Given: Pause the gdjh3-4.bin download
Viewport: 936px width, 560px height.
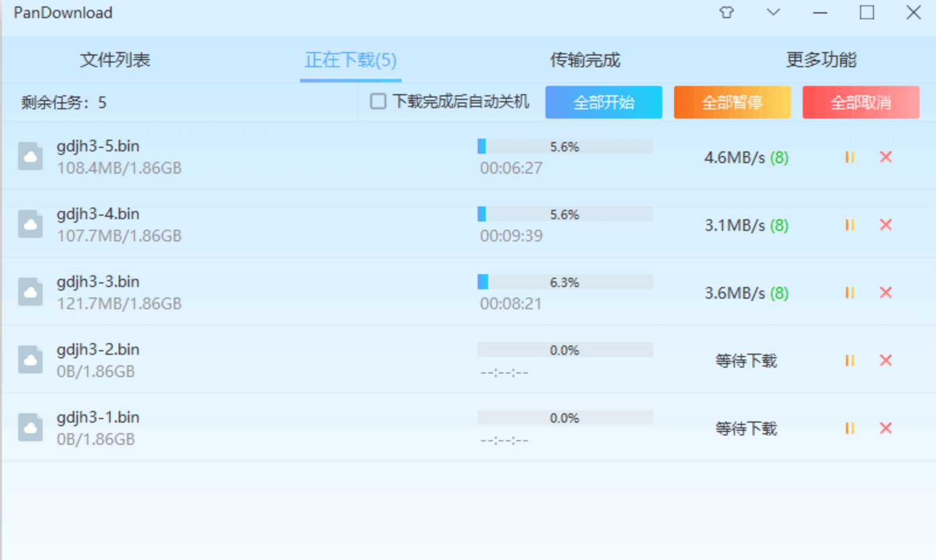Looking at the screenshot, I should point(849,225).
